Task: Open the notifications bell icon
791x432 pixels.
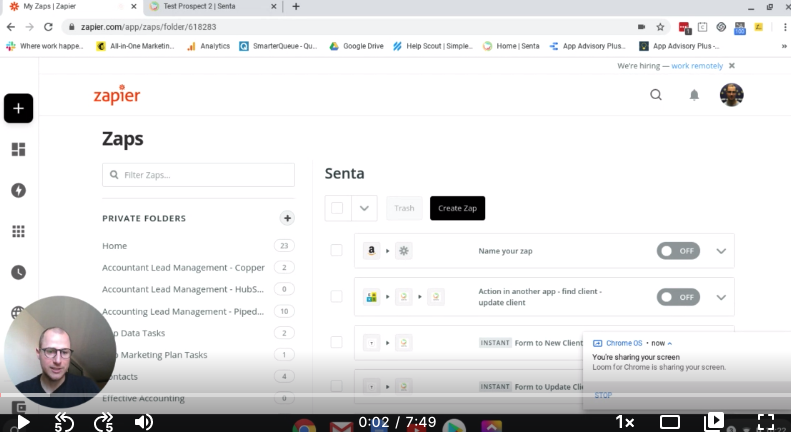Action: pyautogui.click(x=694, y=95)
